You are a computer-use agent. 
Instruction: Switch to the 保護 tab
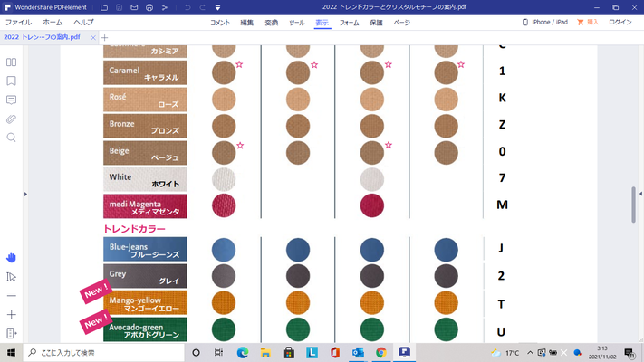click(x=376, y=23)
